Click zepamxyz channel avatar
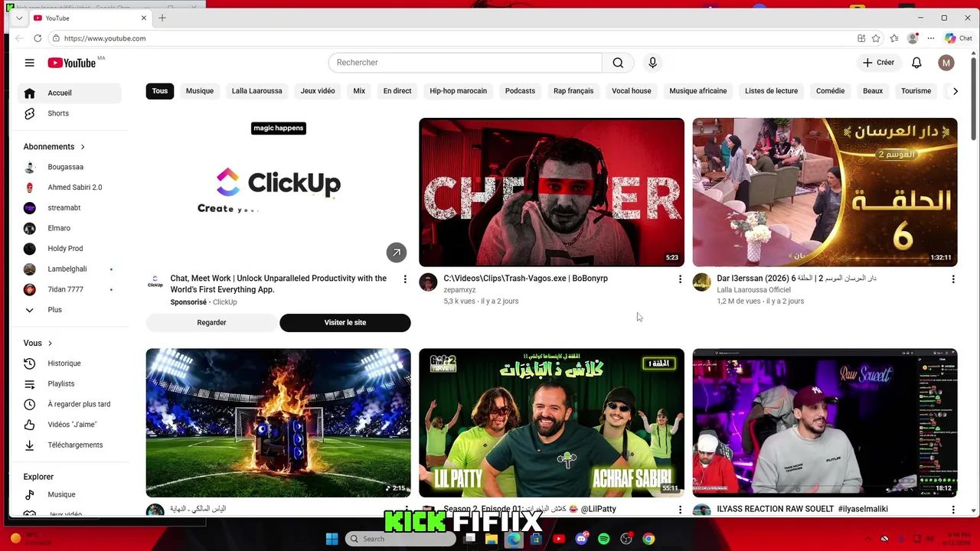This screenshot has width=980, height=551. tap(429, 282)
